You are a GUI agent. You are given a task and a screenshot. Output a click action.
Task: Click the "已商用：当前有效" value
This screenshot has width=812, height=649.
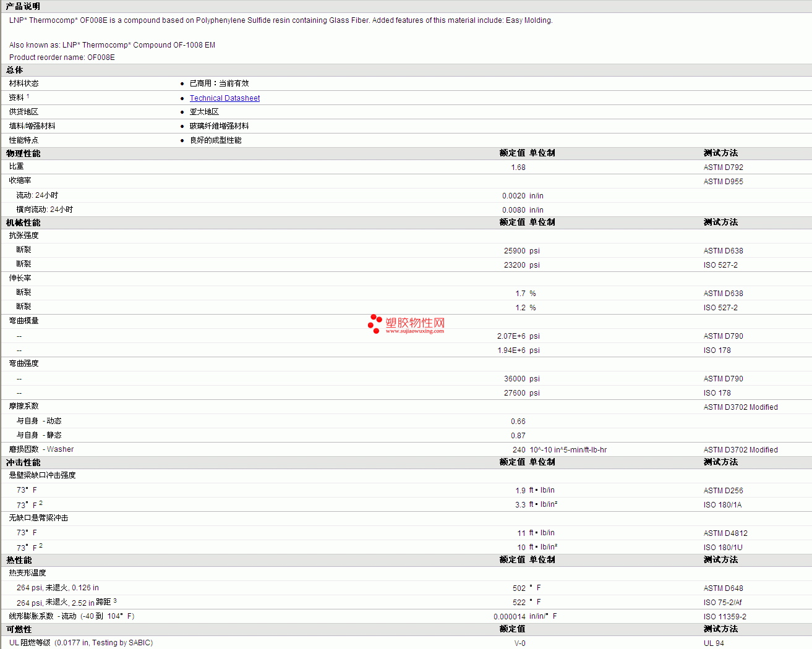219,83
